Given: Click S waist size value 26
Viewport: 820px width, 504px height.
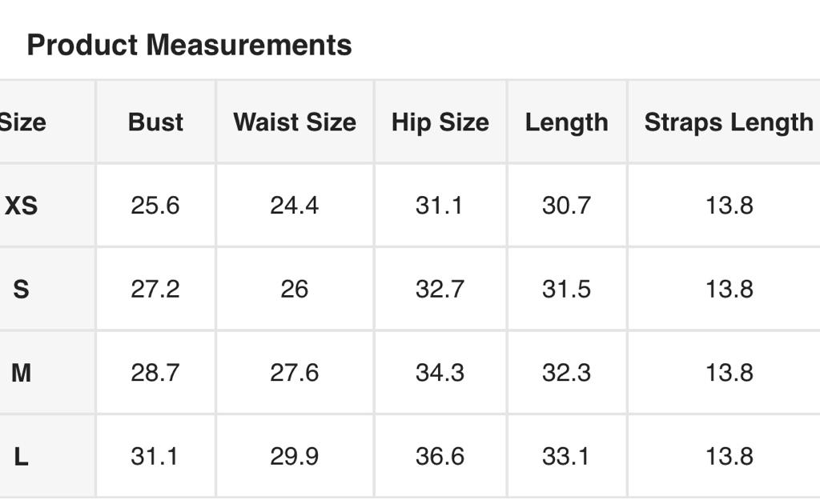Looking at the screenshot, I should [294, 289].
